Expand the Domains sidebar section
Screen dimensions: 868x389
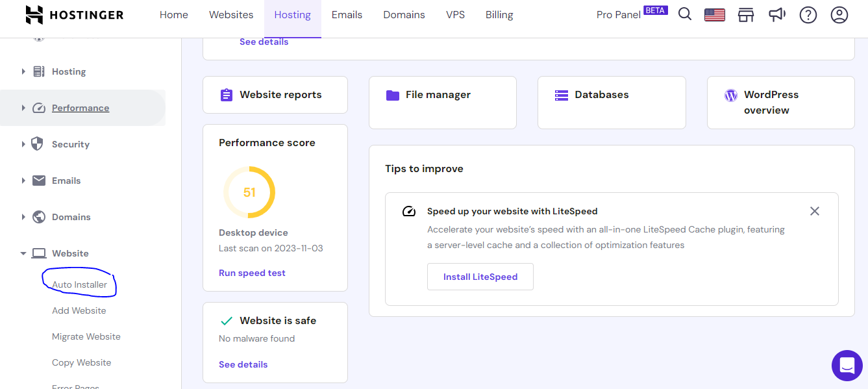pyautogui.click(x=71, y=217)
